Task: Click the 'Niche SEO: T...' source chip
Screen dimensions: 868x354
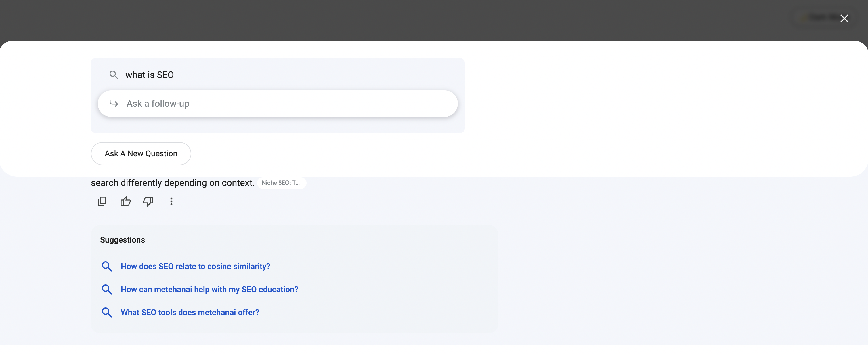Action: (x=281, y=183)
